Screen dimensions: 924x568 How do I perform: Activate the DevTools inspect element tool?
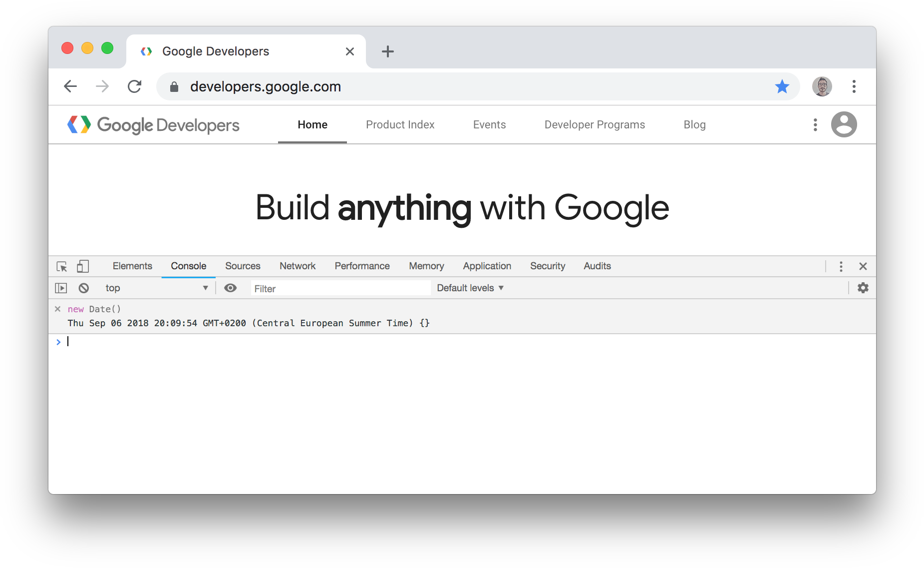coord(62,266)
